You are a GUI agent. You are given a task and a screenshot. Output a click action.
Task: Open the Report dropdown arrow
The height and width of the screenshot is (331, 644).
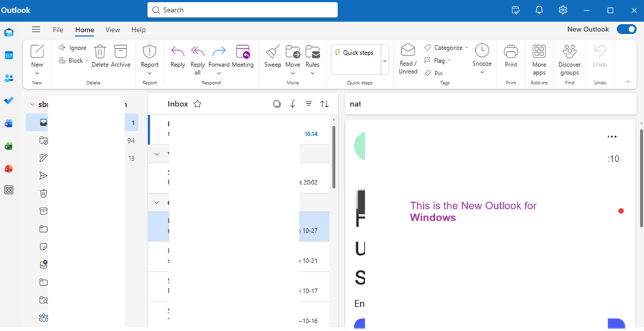coord(149,73)
